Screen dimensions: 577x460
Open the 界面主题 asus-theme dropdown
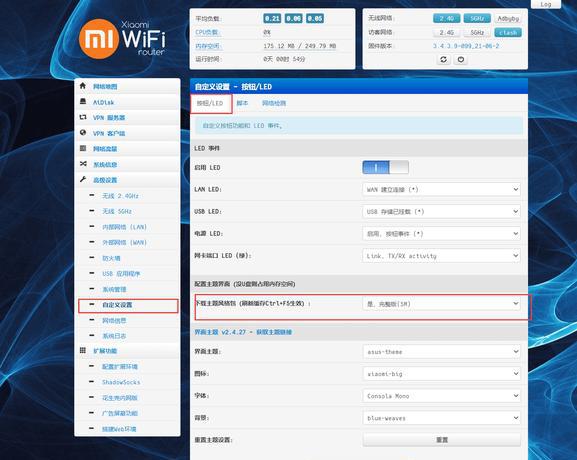click(441, 352)
